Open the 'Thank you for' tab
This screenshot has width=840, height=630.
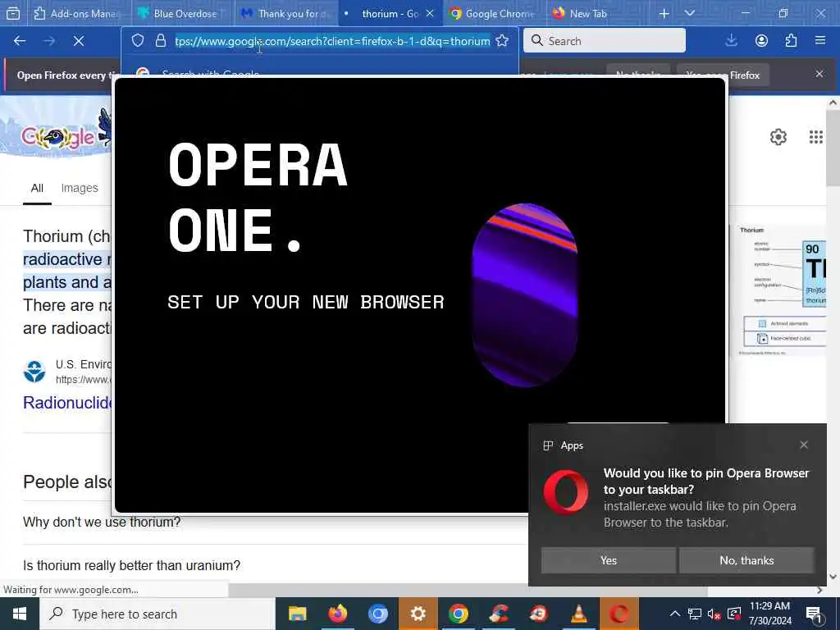[x=285, y=13]
